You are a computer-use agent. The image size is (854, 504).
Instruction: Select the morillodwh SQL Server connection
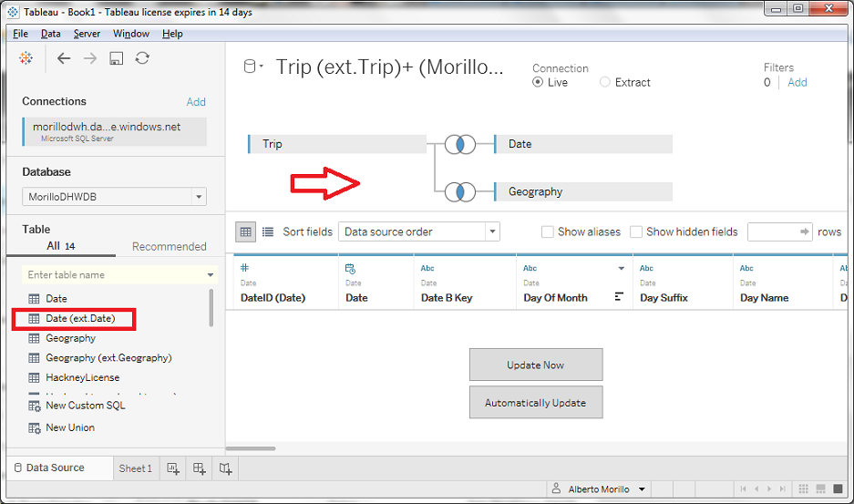pyautogui.click(x=114, y=132)
